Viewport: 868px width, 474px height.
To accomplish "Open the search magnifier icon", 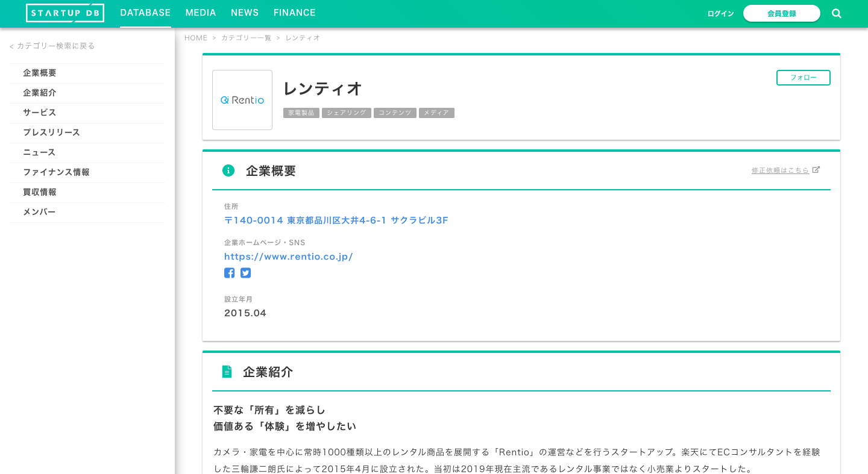I will [837, 13].
